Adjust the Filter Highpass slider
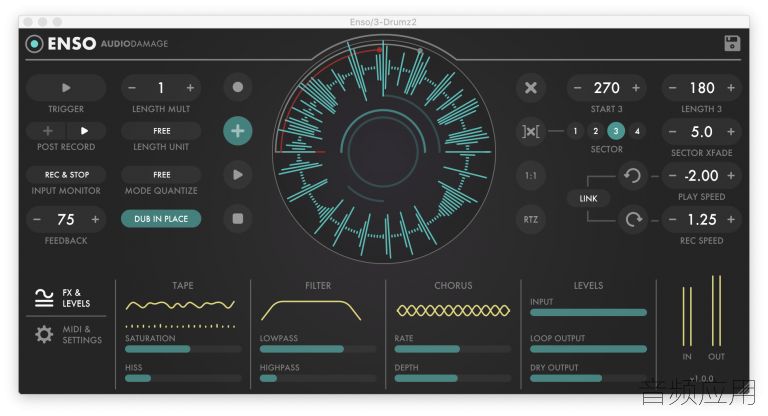This screenshot has height=416, width=768. tap(318, 378)
